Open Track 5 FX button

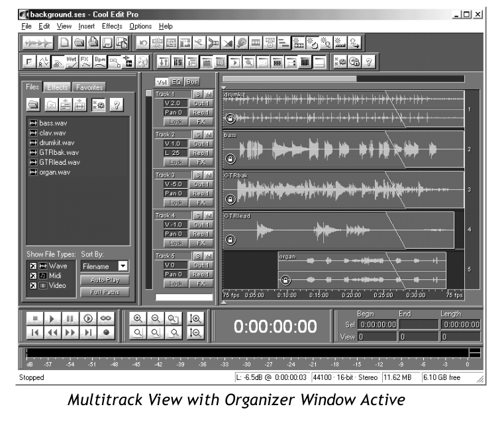click(201, 284)
